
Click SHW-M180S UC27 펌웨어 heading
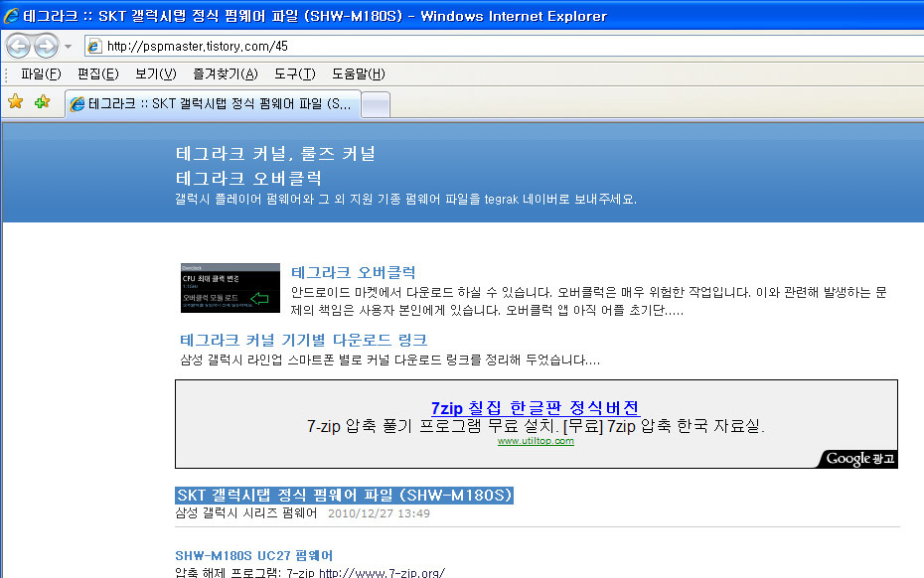(254, 555)
